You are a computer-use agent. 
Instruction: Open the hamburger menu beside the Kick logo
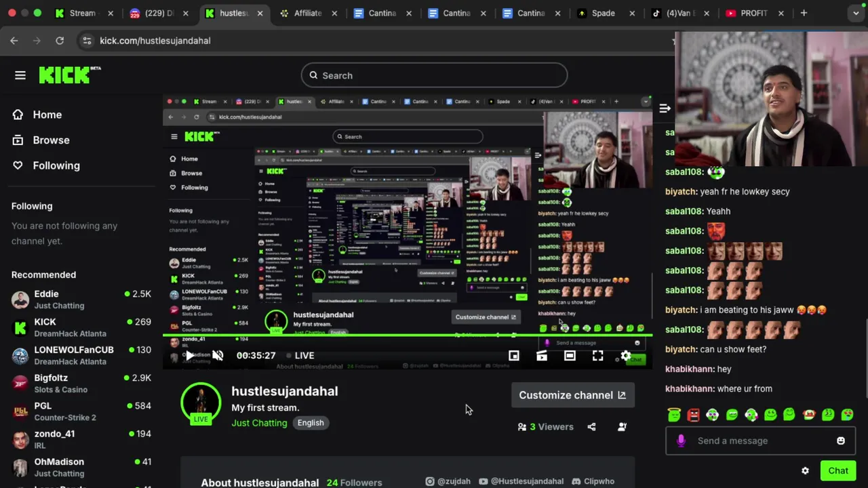click(20, 75)
